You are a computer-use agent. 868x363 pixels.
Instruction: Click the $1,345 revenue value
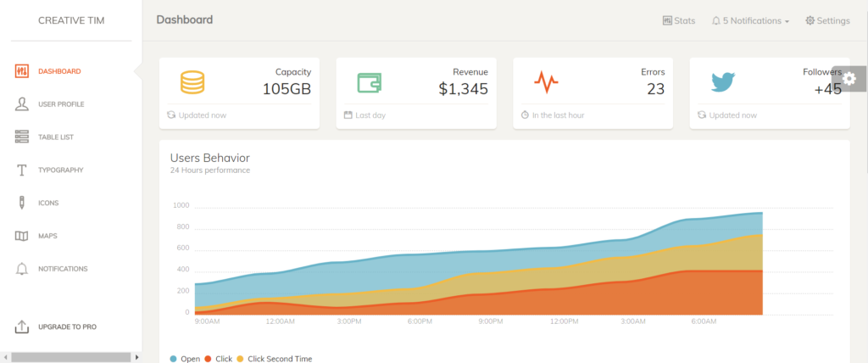(x=464, y=89)
